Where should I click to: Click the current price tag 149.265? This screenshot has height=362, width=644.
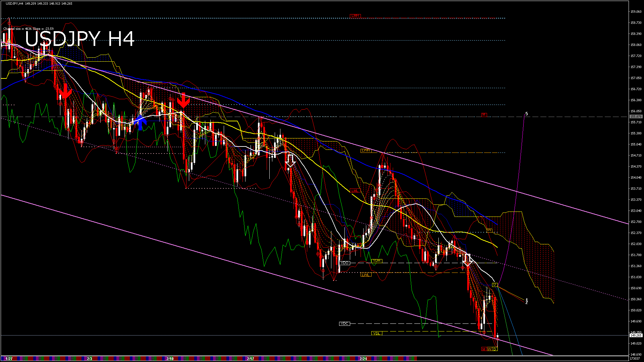click(x=636, y=335)
